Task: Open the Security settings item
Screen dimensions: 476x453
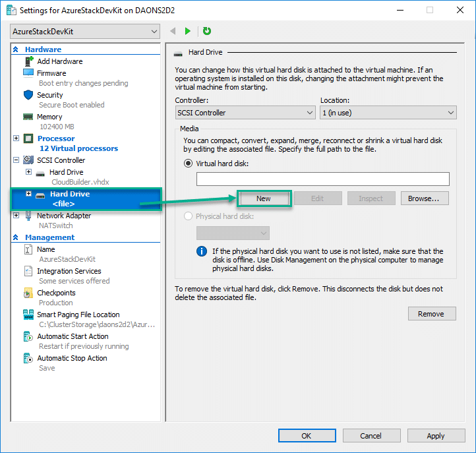Action: pos(50,95)
